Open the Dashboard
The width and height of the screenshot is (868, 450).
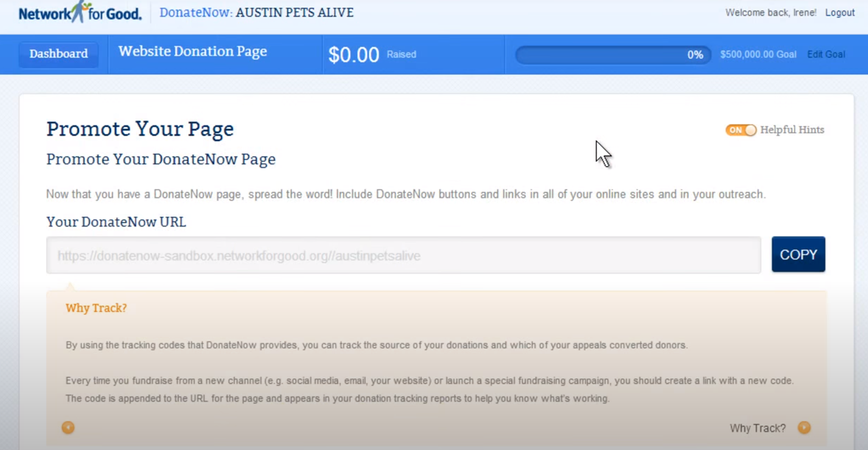pyautogui.click(x=58, y=54)
